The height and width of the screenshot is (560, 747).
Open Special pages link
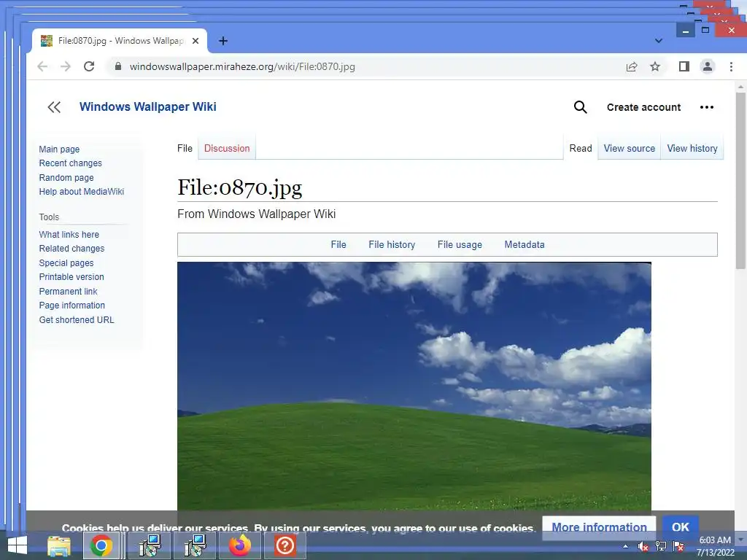[x=66, y=262]
